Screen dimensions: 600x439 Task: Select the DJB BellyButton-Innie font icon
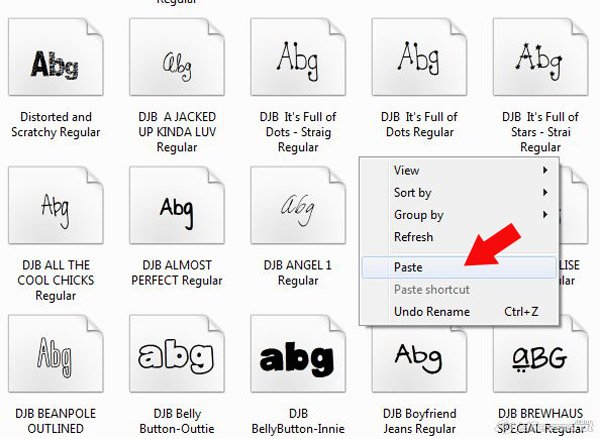[298, 354]
